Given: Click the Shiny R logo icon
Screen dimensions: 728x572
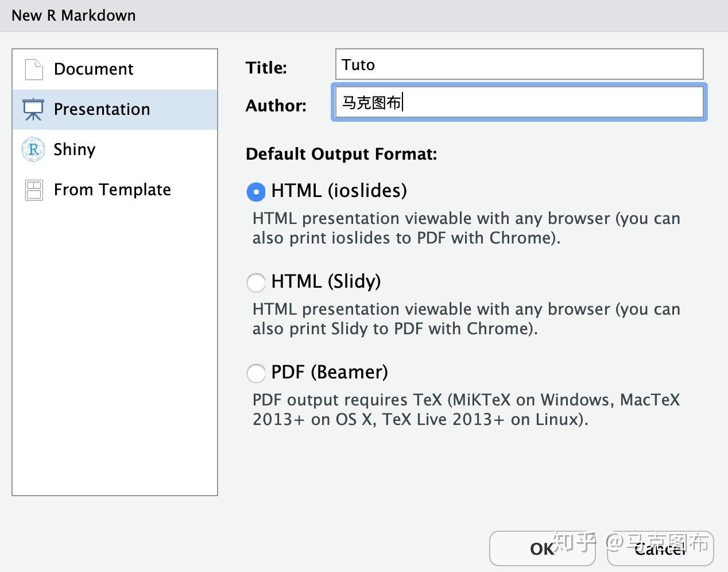Looking at the screenshot, I should pyautogui.click(x=33, y=149).
